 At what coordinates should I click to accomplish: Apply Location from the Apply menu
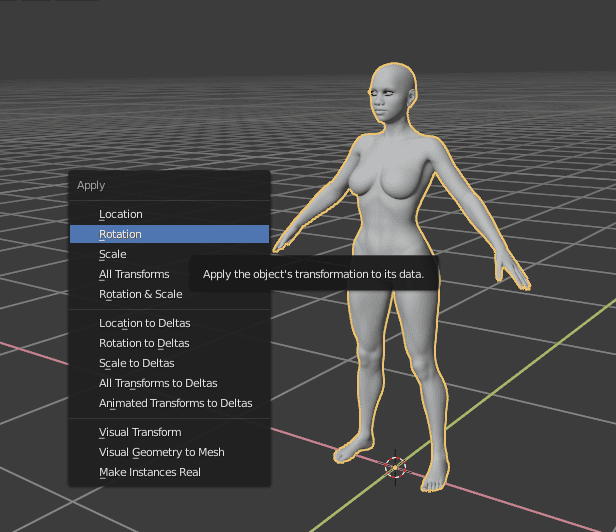(x=169, y=214)
